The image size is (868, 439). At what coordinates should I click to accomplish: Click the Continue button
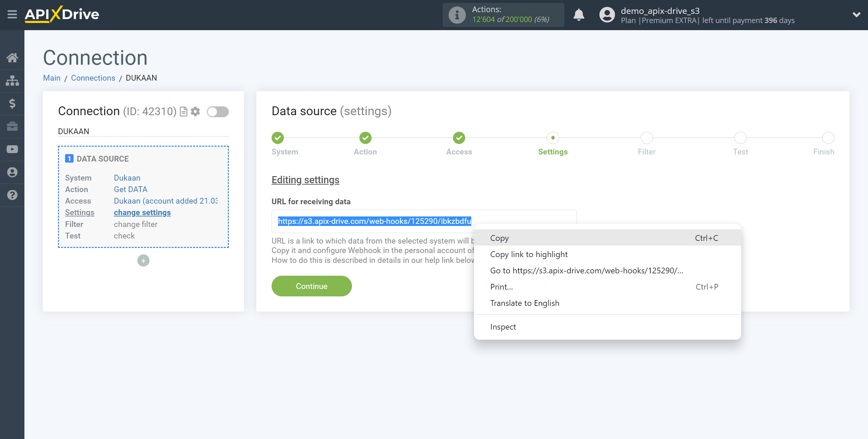click(312, 286)
